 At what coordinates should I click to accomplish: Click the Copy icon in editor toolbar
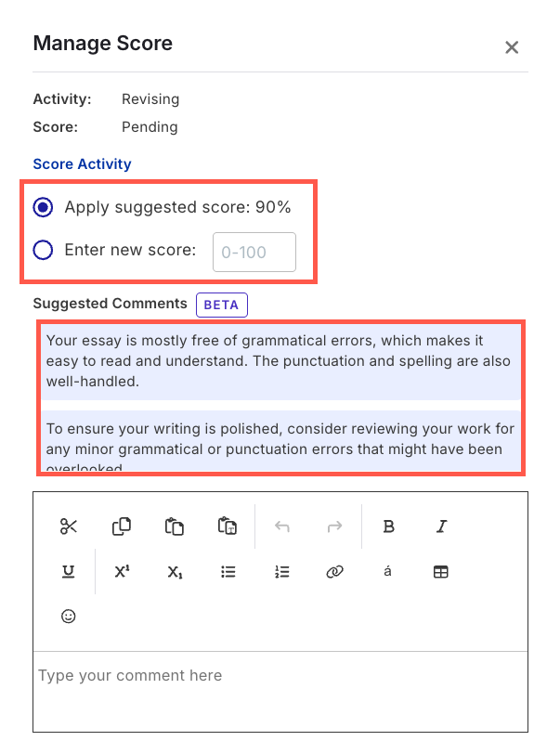click(122, 526)
